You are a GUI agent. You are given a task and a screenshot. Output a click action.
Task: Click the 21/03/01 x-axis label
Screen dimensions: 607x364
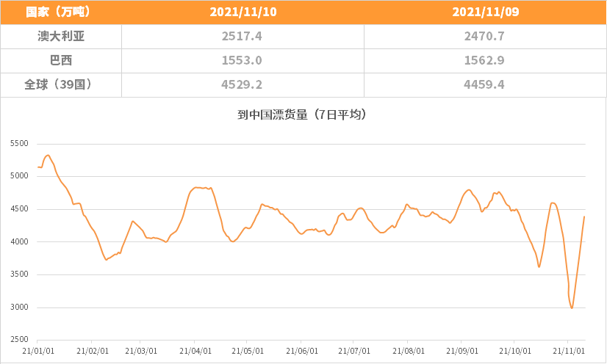coord(141,351)
